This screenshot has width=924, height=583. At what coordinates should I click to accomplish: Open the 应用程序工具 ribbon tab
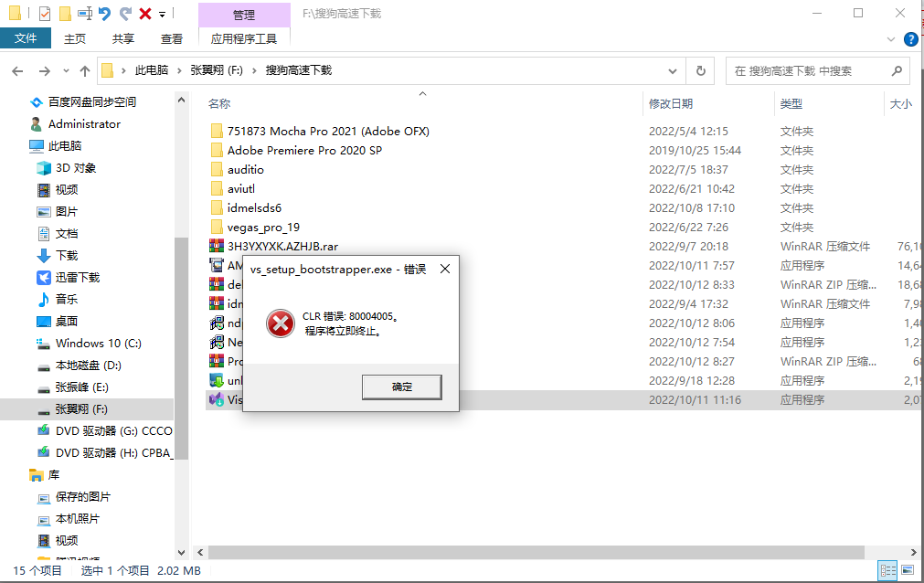pyautogui.click(x=244, y=38)
